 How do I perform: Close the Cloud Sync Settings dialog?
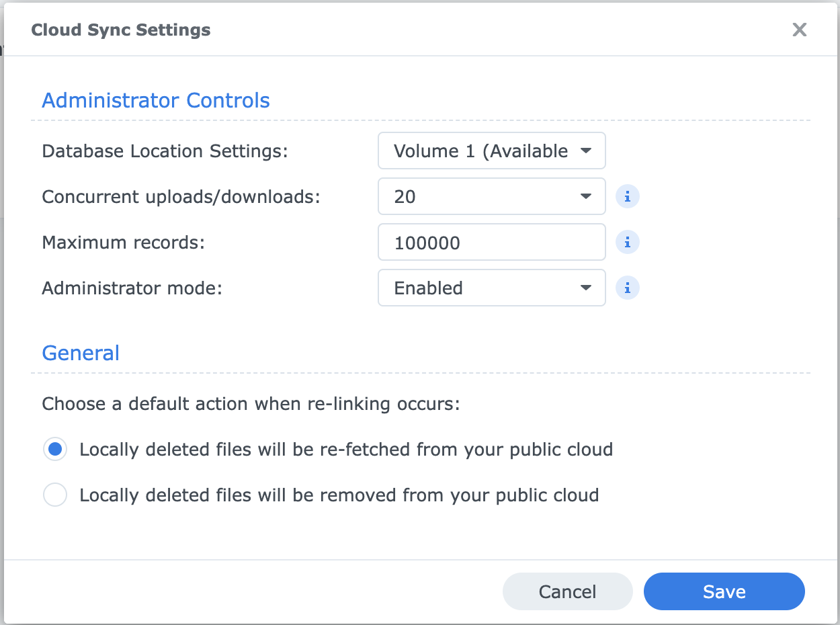[x=799, y=30]
